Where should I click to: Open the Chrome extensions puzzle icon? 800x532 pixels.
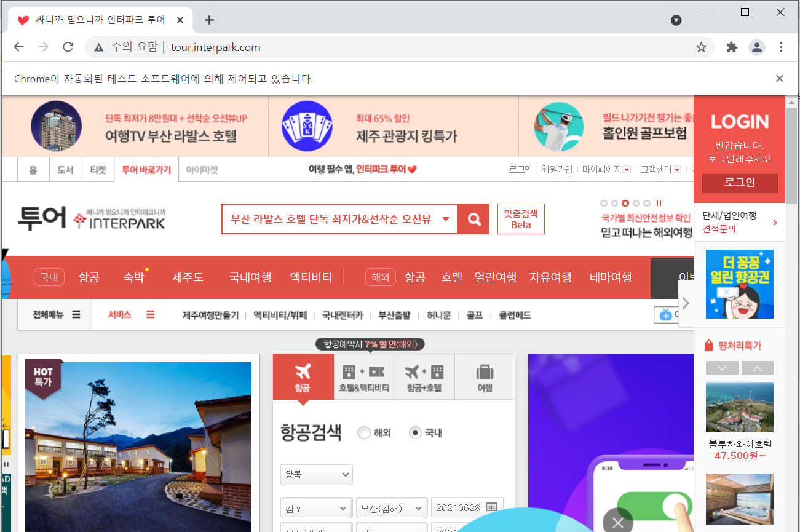(x=732, y=47)
